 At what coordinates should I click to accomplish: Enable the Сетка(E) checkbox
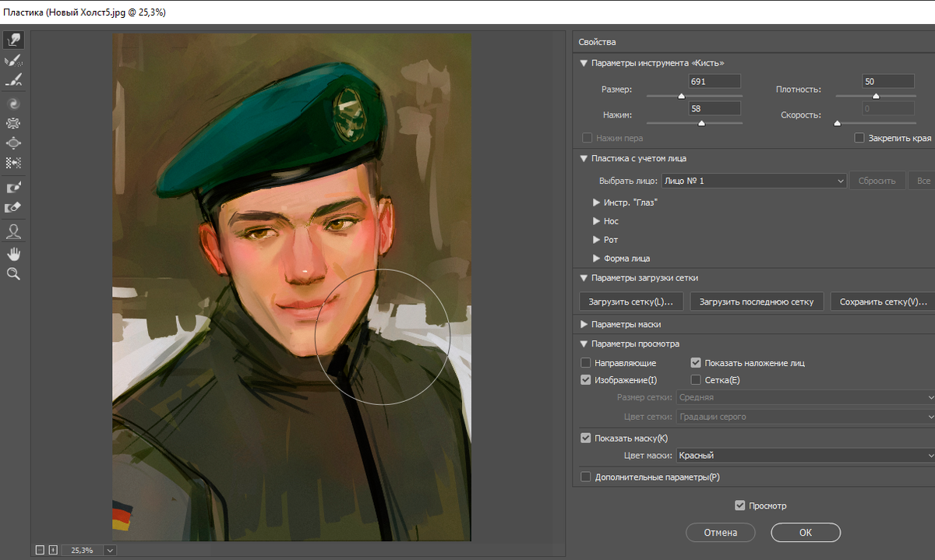point(696,380)
